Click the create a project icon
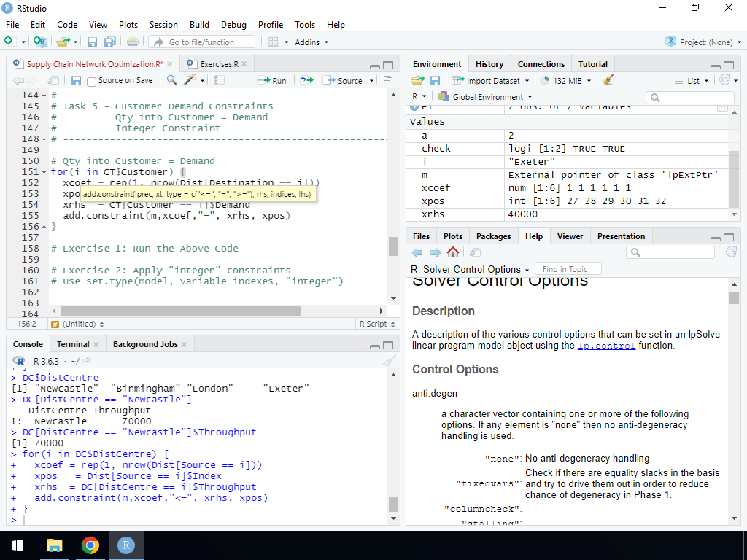 pyautogui.click(x=40, y=42)
